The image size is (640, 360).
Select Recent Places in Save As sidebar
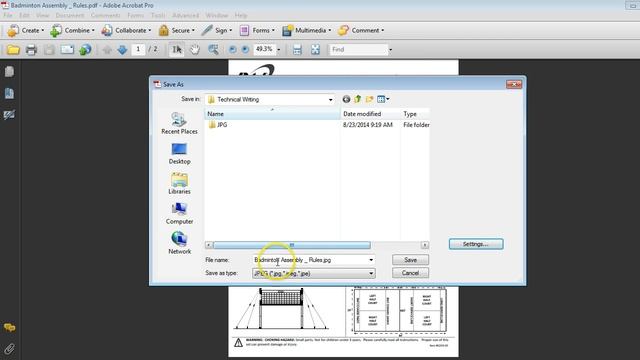tap(179, 124)
